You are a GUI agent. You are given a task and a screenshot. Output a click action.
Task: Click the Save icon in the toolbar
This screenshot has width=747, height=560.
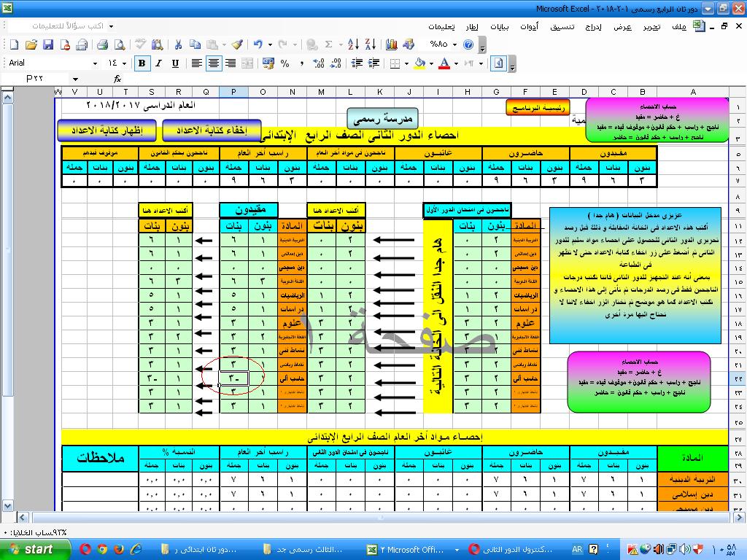coord(47,44)
